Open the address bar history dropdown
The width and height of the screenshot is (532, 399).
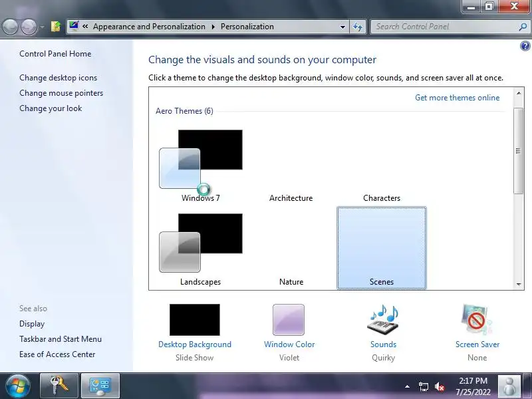click(x=342, y=27)
